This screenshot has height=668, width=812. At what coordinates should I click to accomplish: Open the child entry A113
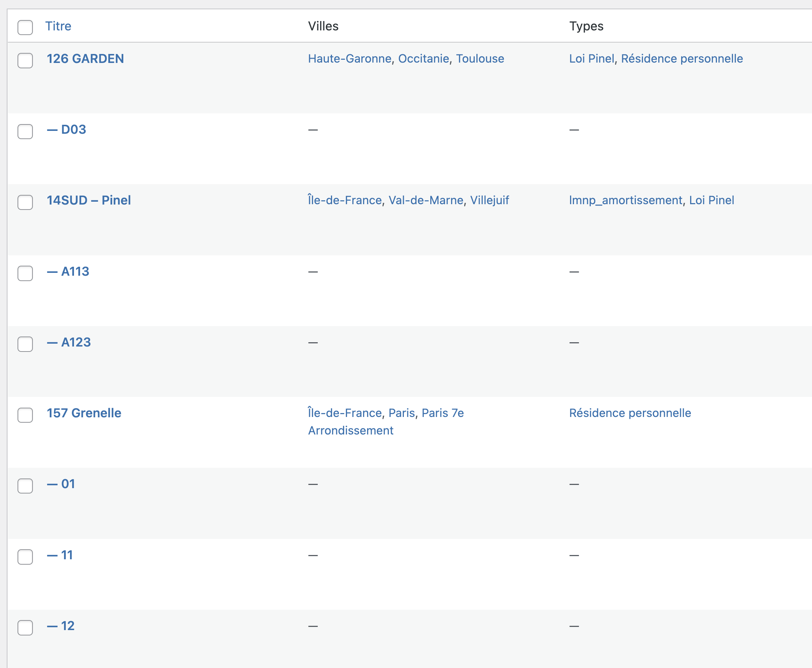pos(68,271)
